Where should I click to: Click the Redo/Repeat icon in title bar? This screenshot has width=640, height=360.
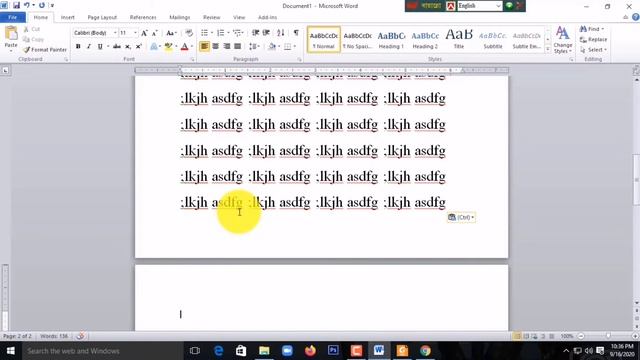pos(42,5)
